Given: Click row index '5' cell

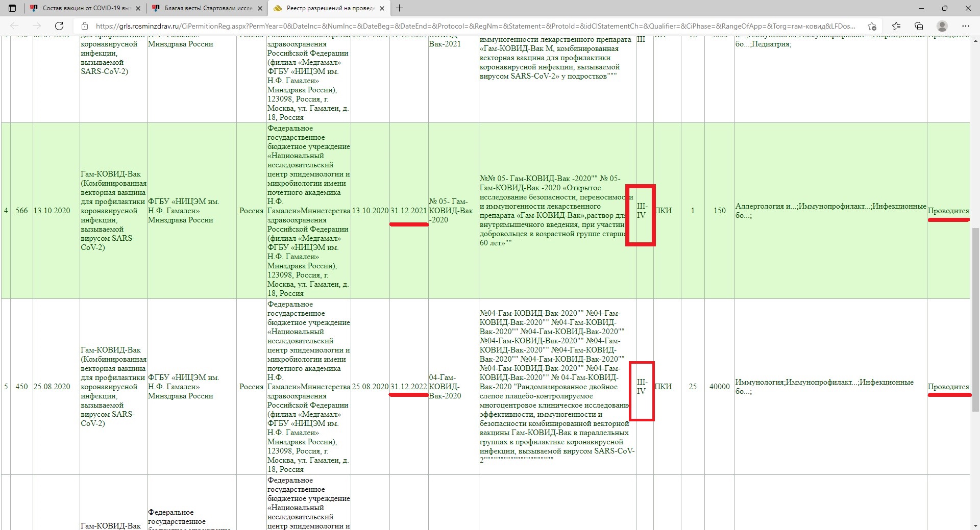Looking at the screenshot, I should (6, 387).
